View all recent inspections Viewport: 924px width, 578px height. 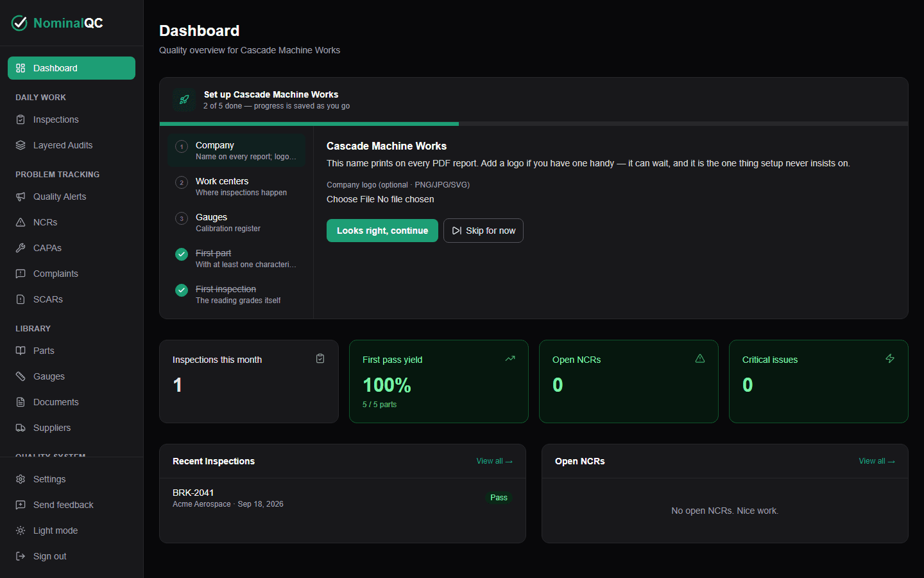coord(494,461)
